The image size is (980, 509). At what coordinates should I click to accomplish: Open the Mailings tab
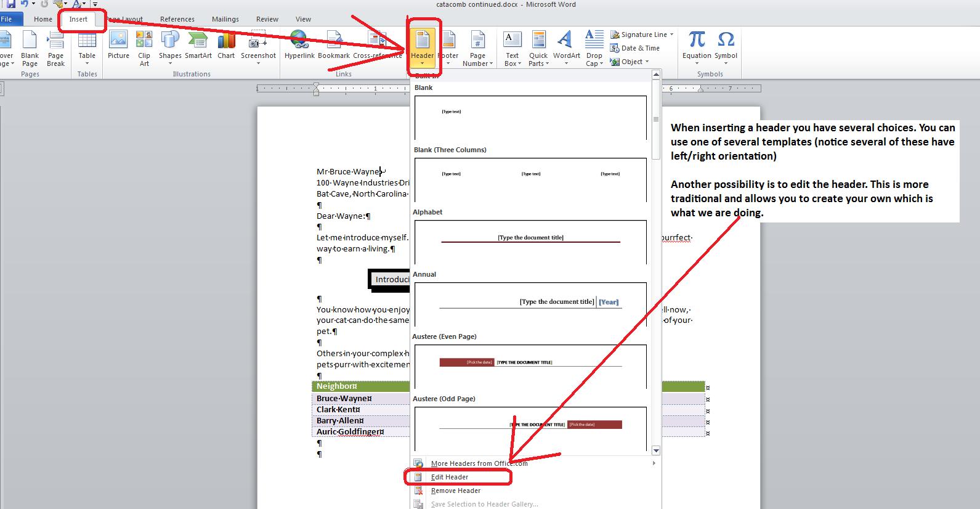click(225, 19)
